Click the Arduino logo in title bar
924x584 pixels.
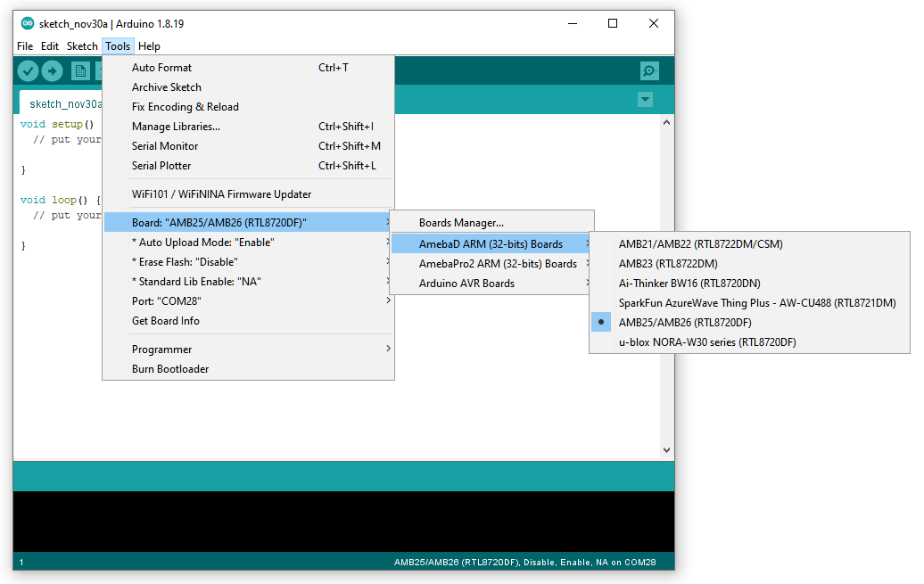coord(27,24)
